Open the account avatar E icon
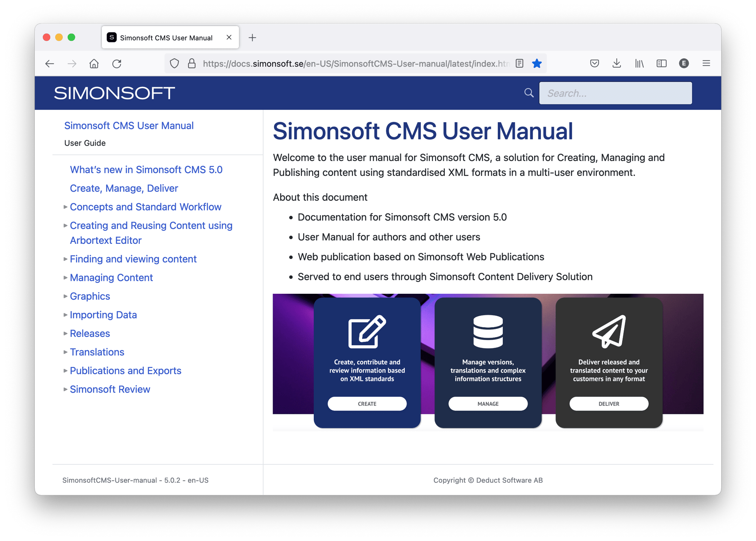This screenshot has height=541, width=756. (x=684, y=64)
